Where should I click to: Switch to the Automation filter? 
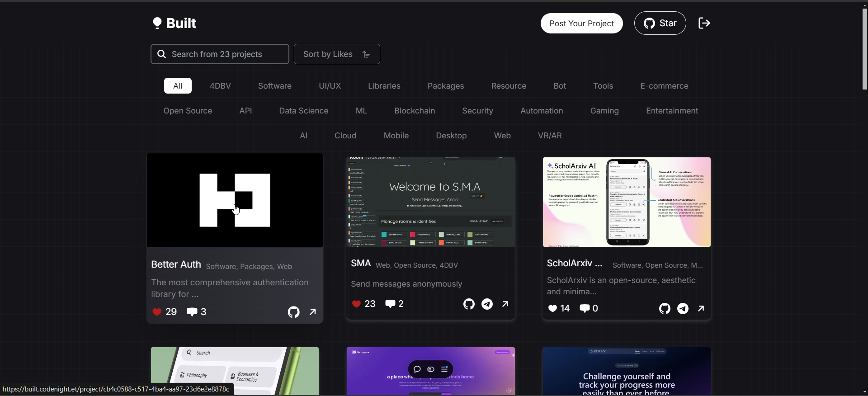[x=542, y=111]
